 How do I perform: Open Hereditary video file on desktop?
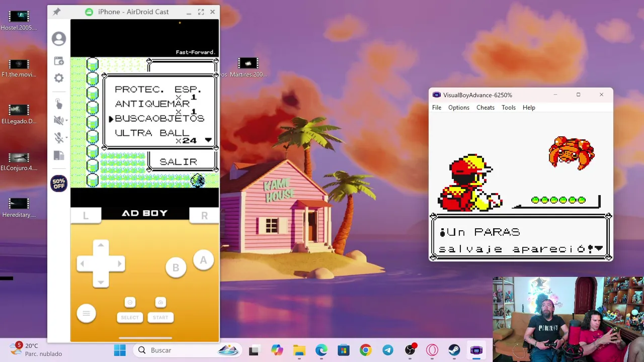click(19, 208)
